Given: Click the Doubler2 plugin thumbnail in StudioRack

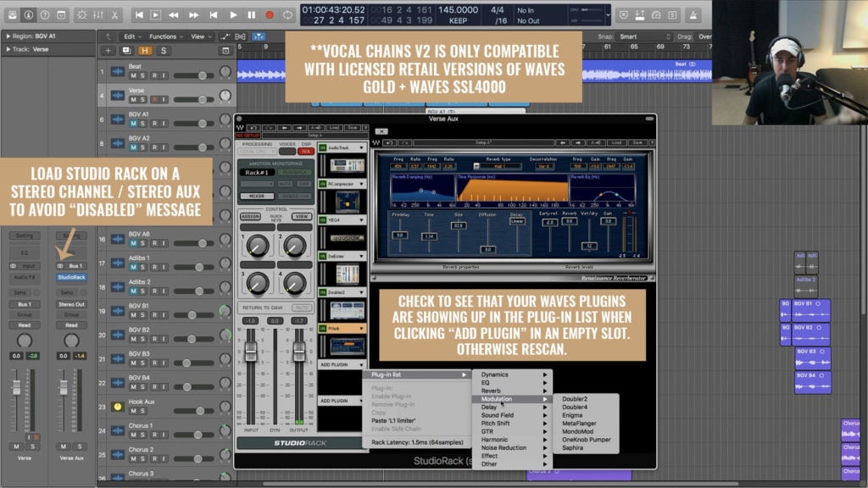Looking at the screenshot, I should 347,310.
